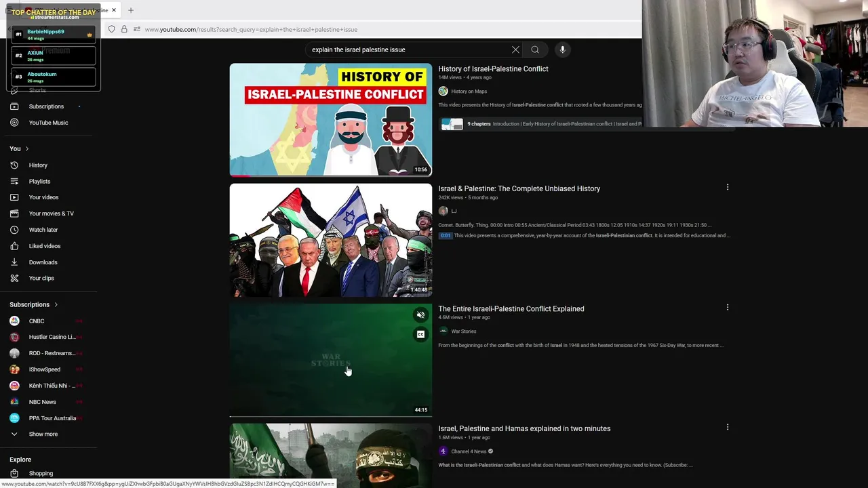Open Liked videos
This screenshot has height=488, width=868.
(44, 246)
